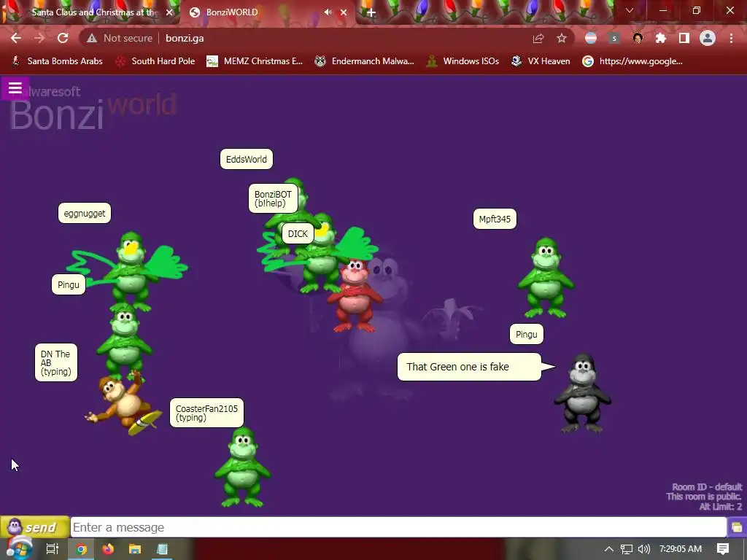Reload the bonzi.ga page

pyautogui.click(x=63, y=38)
